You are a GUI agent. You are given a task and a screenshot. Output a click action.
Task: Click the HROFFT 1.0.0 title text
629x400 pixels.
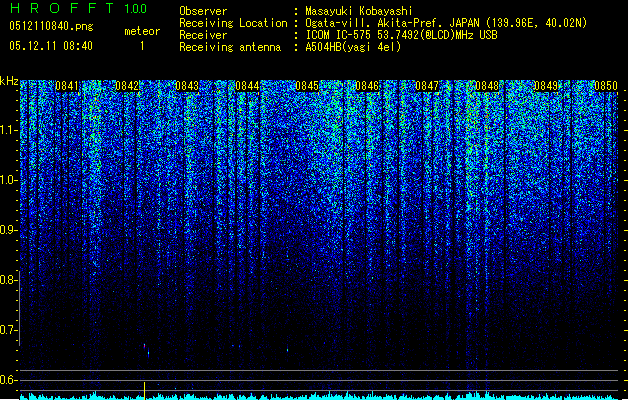point(78,8)
